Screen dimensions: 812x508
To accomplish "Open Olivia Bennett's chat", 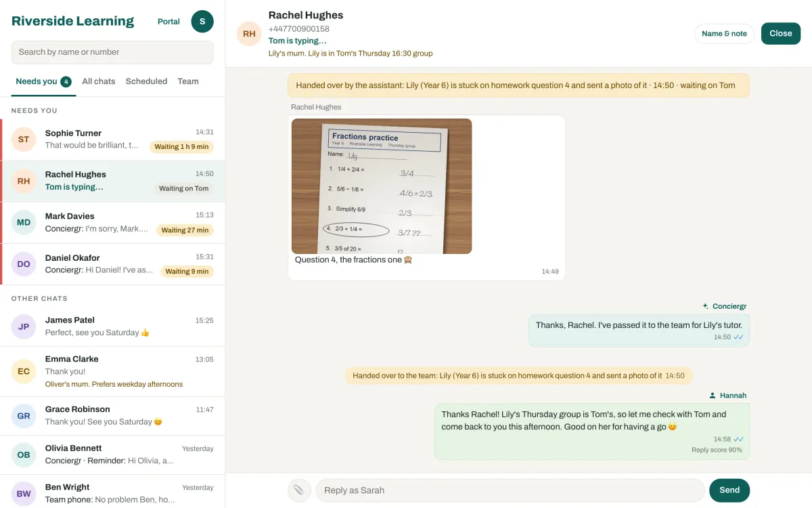I will [x=112, y=454].
